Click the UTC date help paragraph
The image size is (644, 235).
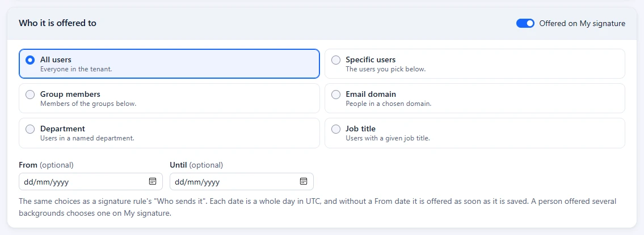click(x=318, y=207)
